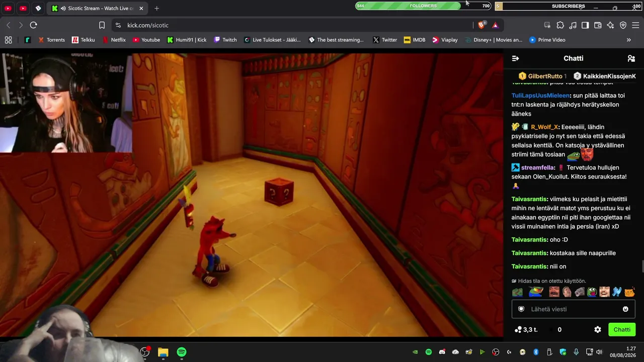Go back to previous page
The height and width of the screenshot is (362, 644).
[9, 25]
